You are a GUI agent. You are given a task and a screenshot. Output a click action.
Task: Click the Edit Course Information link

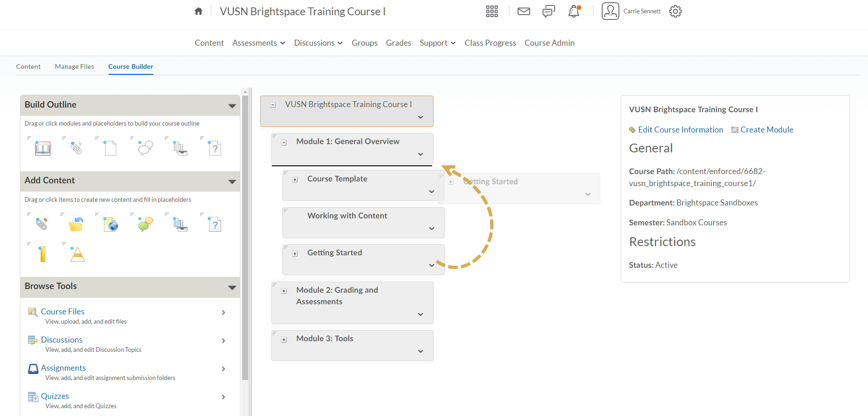(680, 130)
